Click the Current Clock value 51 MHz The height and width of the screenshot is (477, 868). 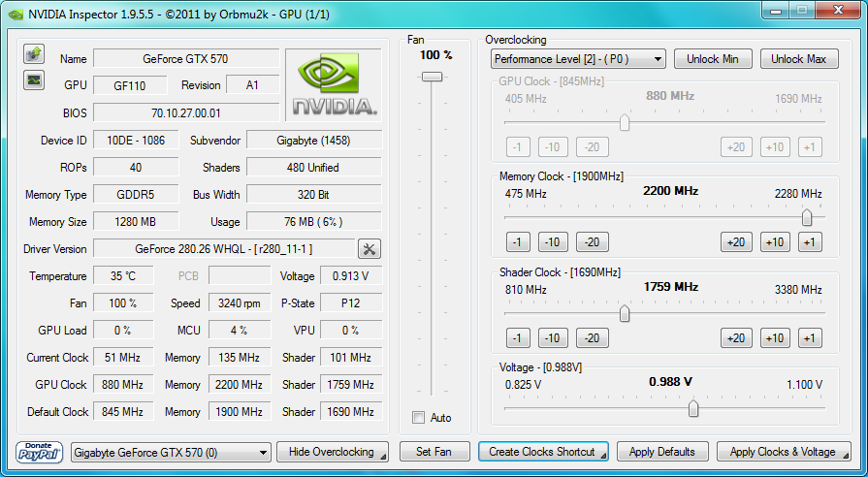[123, 358]
